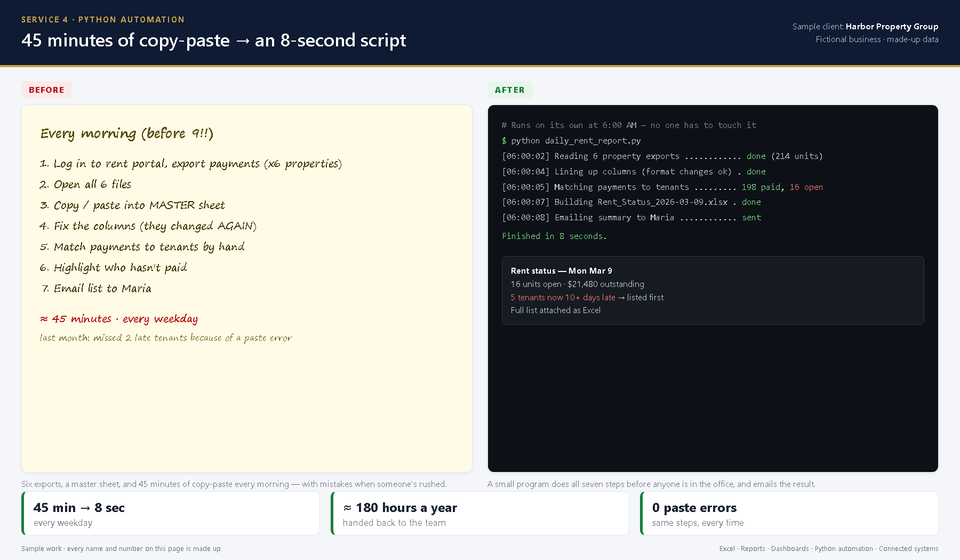Click the 'Six exports, a master sheet' caption

pos(234,484)
